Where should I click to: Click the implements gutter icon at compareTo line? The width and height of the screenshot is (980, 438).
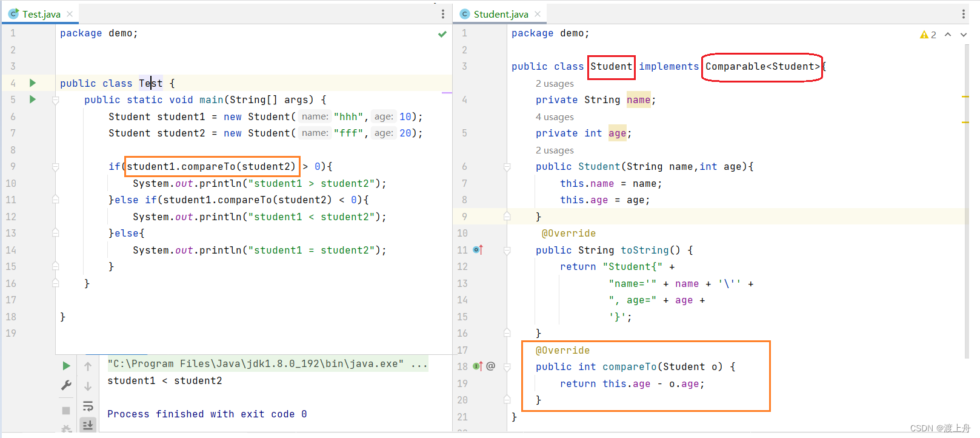(x=478, y=366)
